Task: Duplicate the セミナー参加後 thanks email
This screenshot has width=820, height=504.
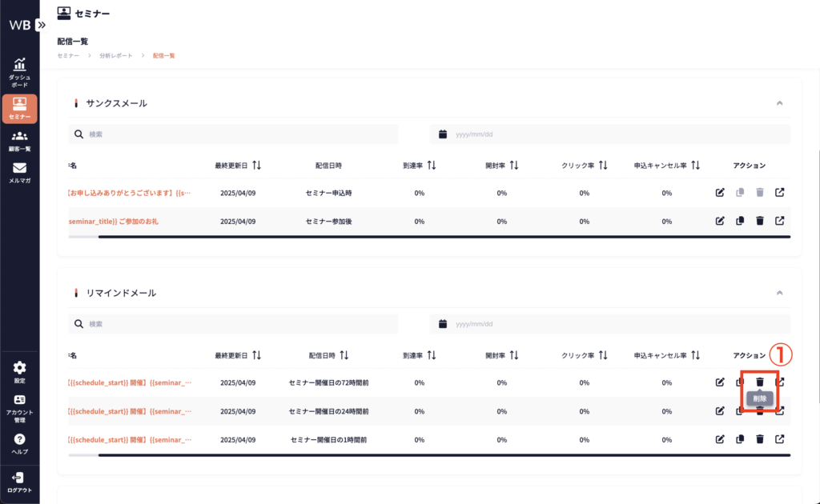Action: point(740,221)
